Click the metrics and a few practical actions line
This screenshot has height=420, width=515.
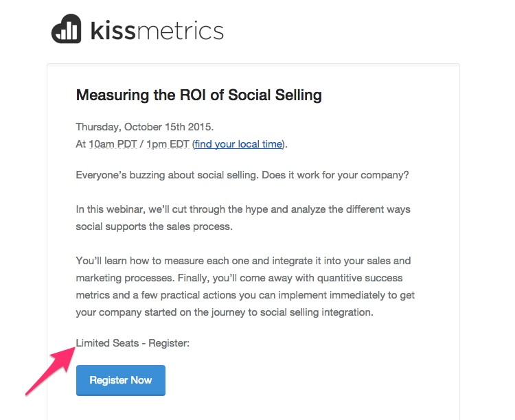pos(245,295)
